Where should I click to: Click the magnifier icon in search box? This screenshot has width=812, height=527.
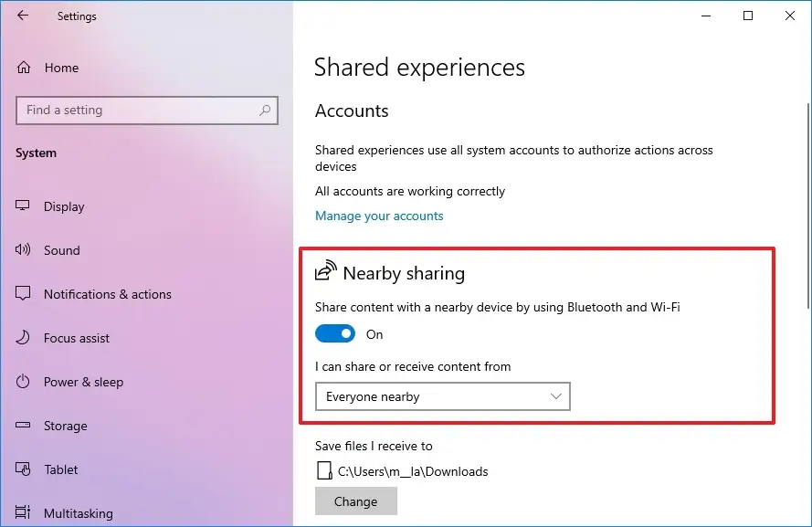pos(265,111)
